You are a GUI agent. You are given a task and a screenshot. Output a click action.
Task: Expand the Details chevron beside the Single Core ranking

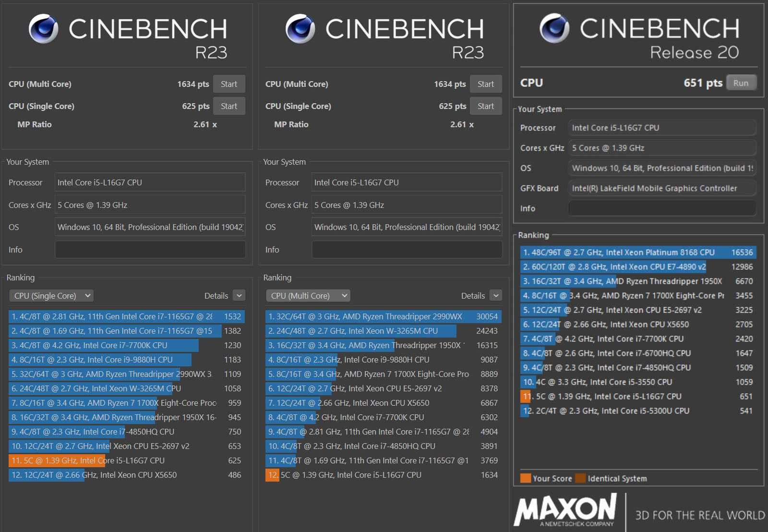(x=239, y=295)
